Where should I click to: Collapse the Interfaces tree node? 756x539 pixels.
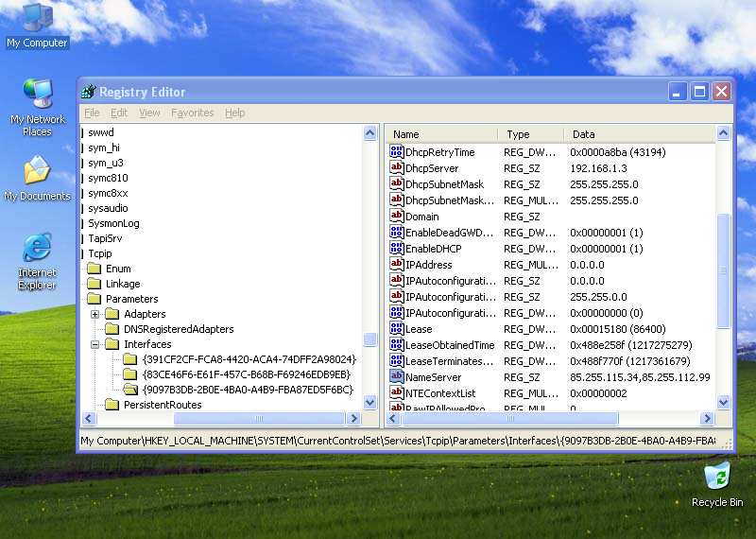point(95,344)
